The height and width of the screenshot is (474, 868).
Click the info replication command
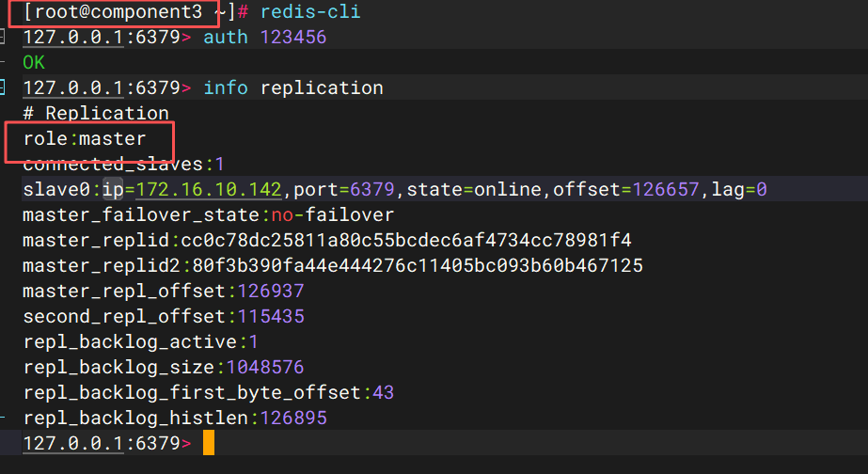293,88
